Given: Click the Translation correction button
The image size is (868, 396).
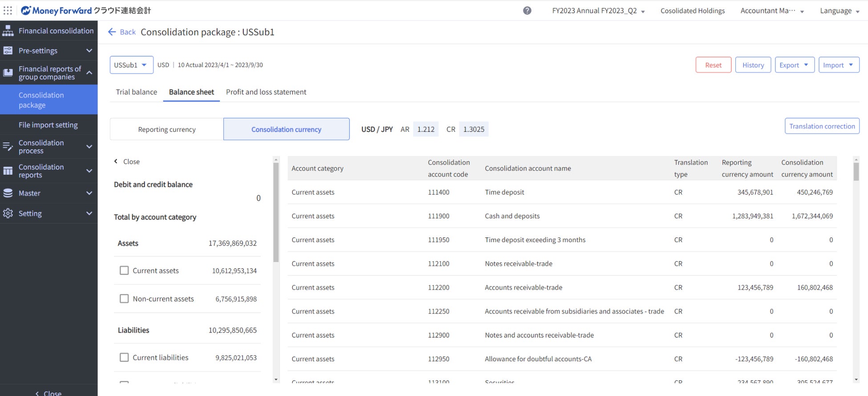Looking at the screenshot, I should coord(822,126).
